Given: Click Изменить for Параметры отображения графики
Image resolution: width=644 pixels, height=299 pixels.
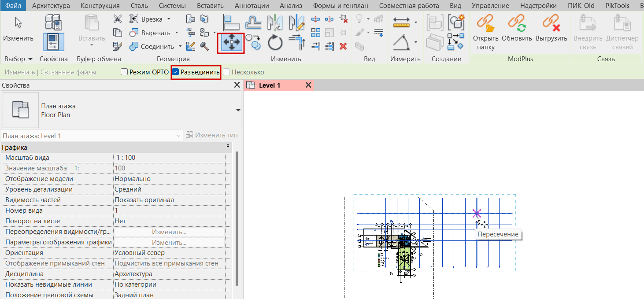Looking at the screenshot, I should (x=169, y=243).
